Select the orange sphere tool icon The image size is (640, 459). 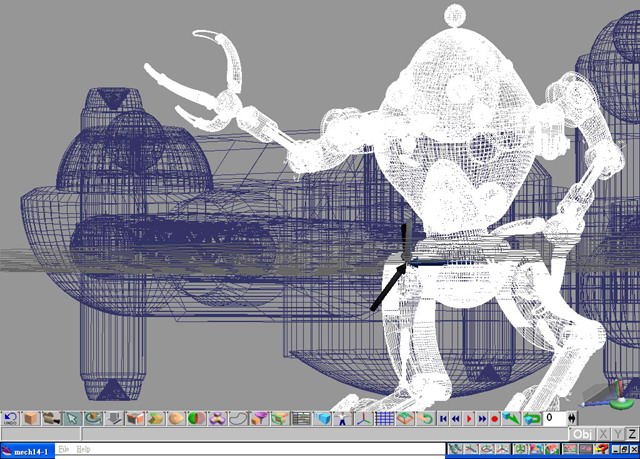tap(175, 418)
